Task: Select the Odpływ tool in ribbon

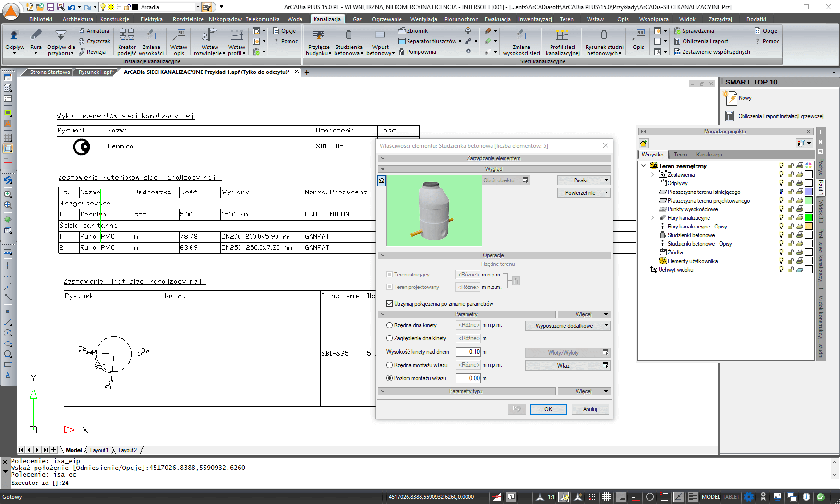Action: pyautogui.click(x=14, y=41)
